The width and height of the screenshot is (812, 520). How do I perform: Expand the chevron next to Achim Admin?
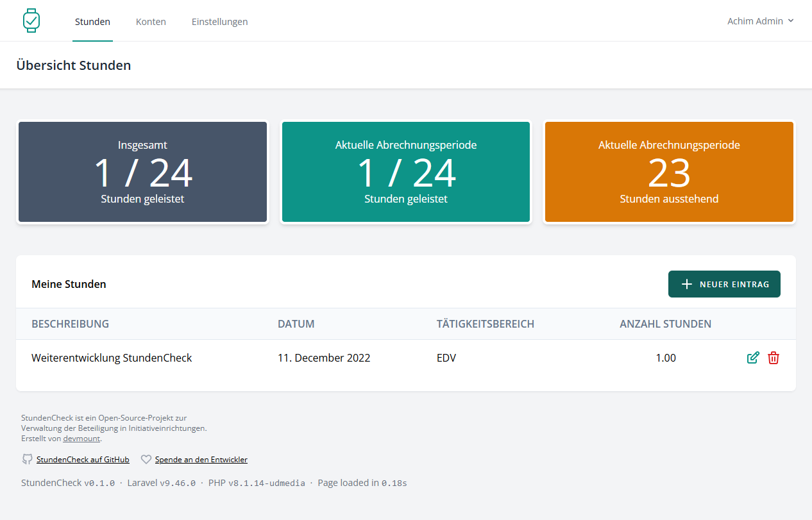point(791,21)
